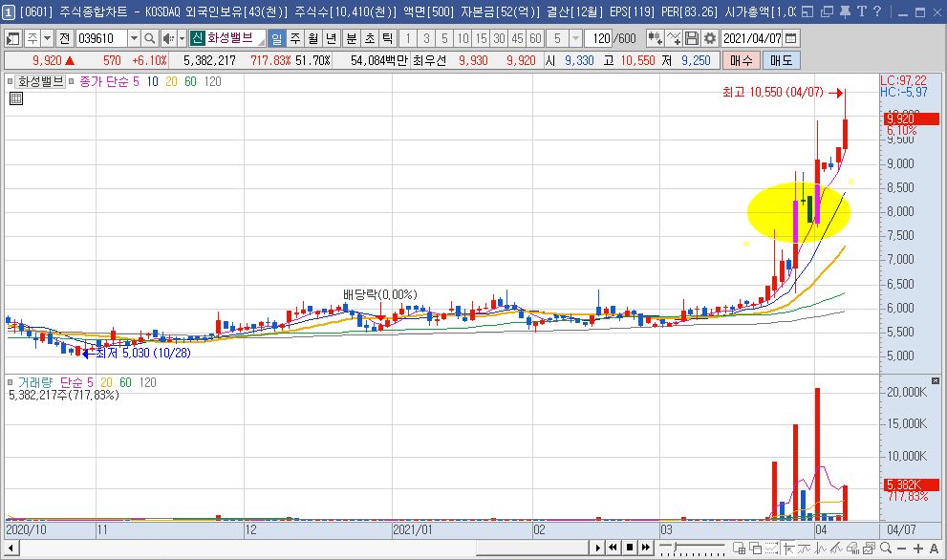Zoom in with the plus icon
Screen dimensions: 947x560
(918, 549)
